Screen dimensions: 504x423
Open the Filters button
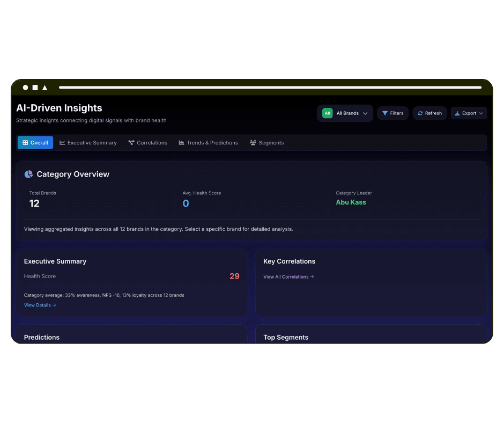(x=393, y=113)
